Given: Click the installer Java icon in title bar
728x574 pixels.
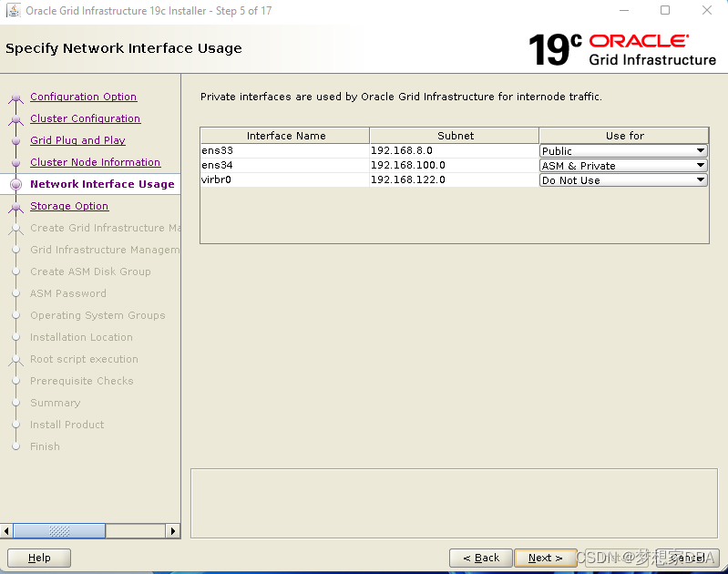Looking at the screenshot, I should 14,11.
